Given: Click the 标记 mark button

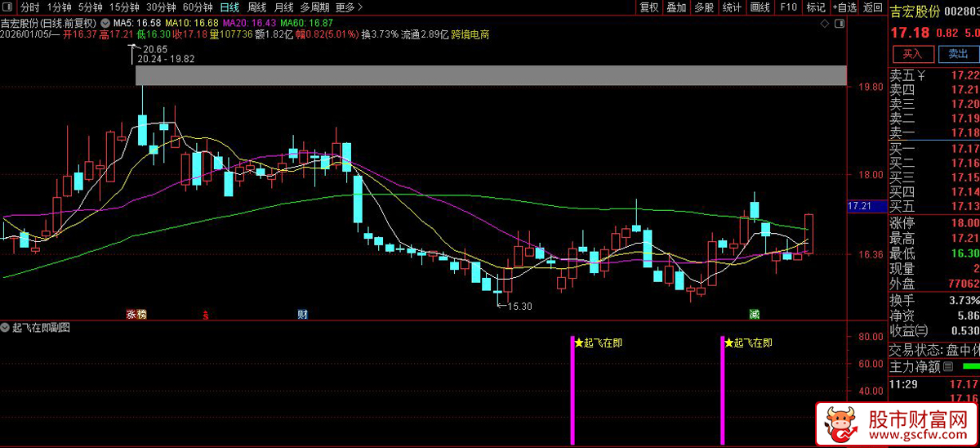Looking at the screenshot, I should 815,7.
